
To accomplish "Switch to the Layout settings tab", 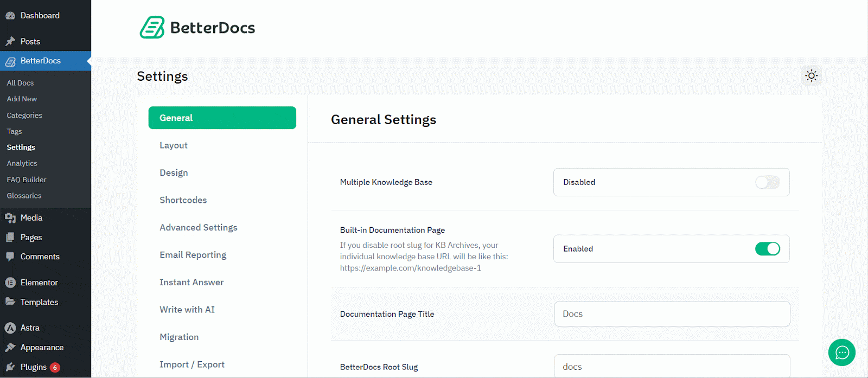I will click(x=174, y=145).
